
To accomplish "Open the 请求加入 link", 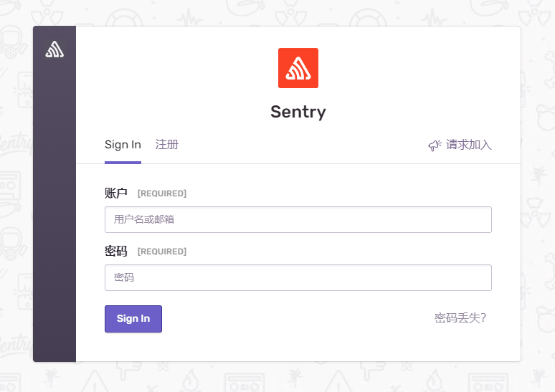I will click(468, 145).
